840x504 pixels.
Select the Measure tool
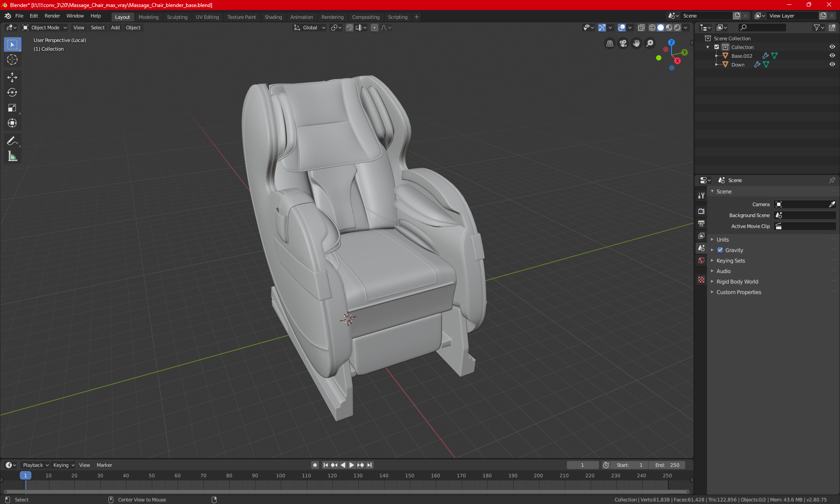pos(12,156)
